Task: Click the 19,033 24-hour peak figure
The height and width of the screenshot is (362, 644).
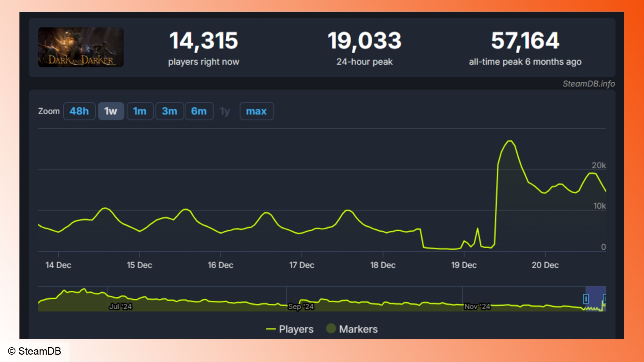Action: pyautogui.click(x=364, y=41)
